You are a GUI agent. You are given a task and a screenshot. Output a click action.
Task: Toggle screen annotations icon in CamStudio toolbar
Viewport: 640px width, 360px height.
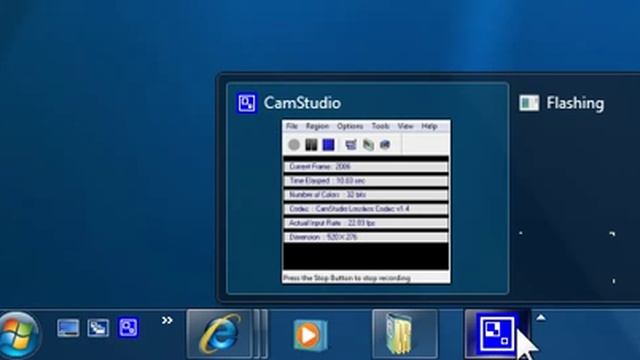pos(351,144)
